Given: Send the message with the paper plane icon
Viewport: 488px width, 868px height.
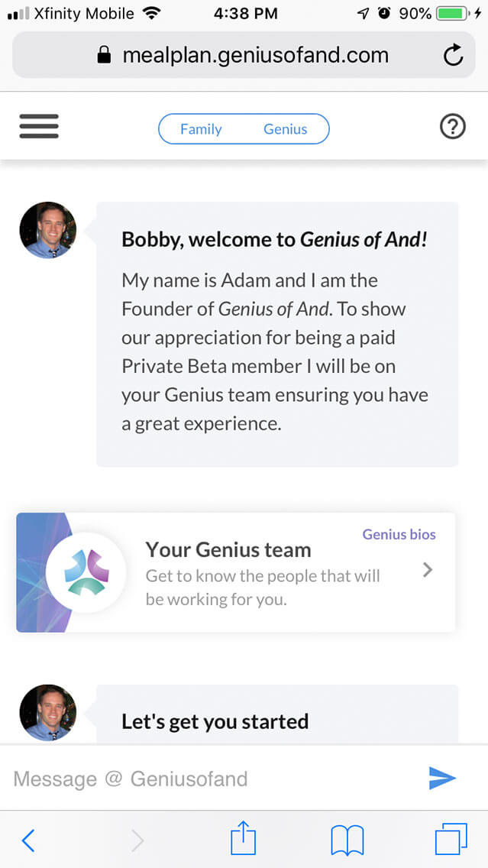Looking at the screenshot, I should click(442, 778).
